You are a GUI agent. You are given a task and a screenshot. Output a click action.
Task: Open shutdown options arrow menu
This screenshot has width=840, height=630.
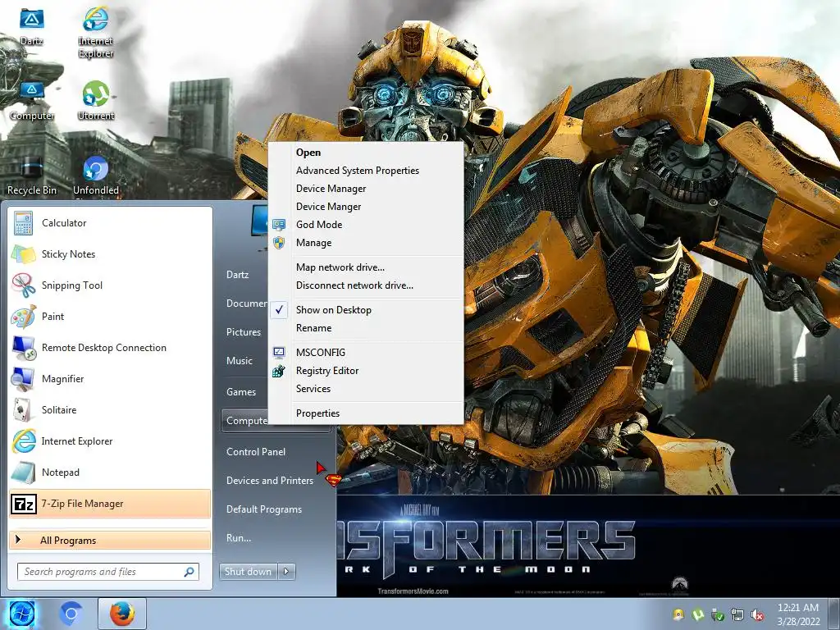[x=286, y=572]
